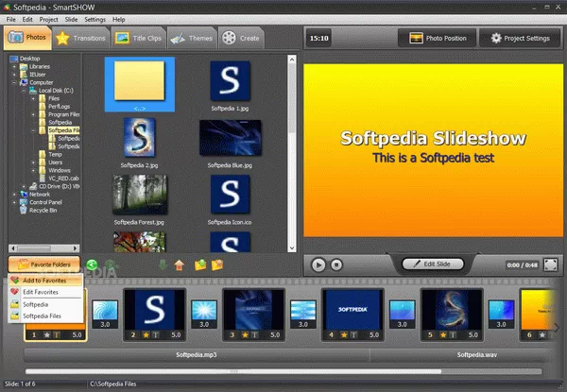Viewport: 567px width, 392px height.
Task: Expand the Network tree node
Action: 14,193
